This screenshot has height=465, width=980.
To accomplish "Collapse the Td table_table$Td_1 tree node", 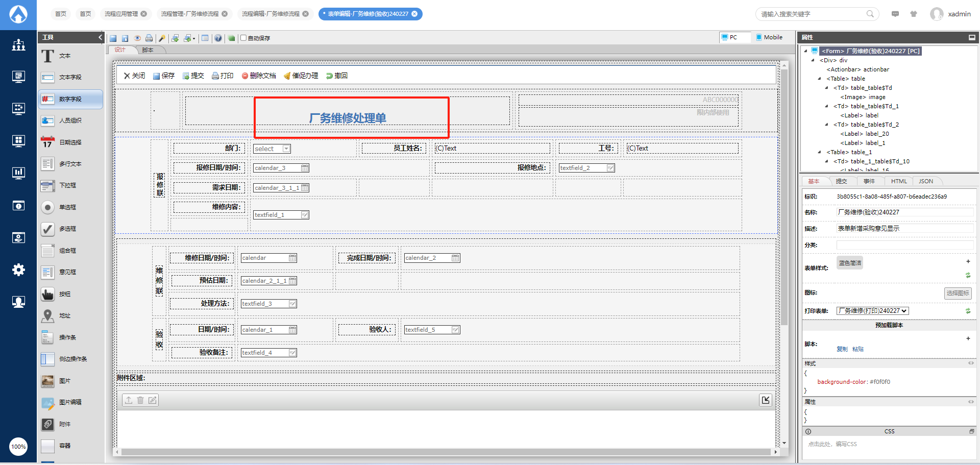I will click(827, 106).
